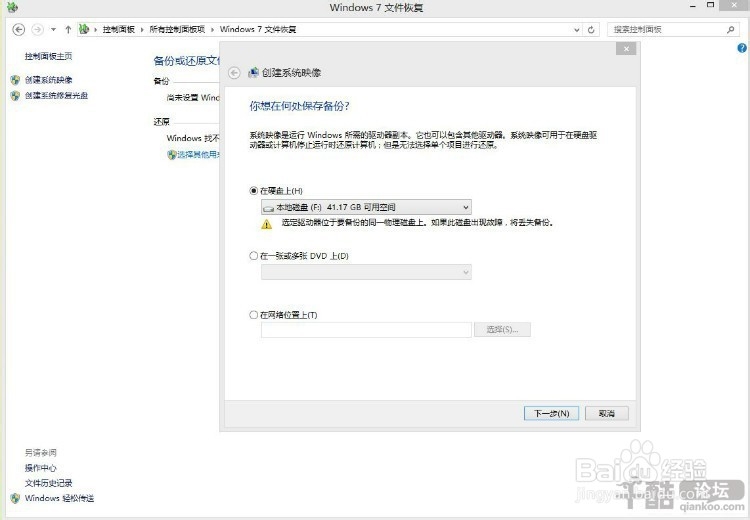This screenshot has height=520, width=750.
Task: Select 在一张或多张 DVD 上(D) radio option
Action: [254, 256]
